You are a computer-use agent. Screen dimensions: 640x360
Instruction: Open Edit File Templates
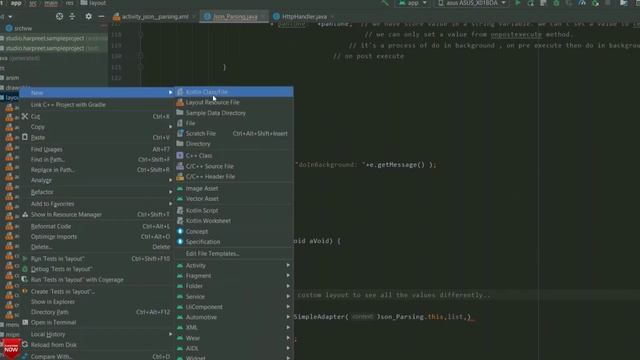pyautogui.click(x=234, y=253)
